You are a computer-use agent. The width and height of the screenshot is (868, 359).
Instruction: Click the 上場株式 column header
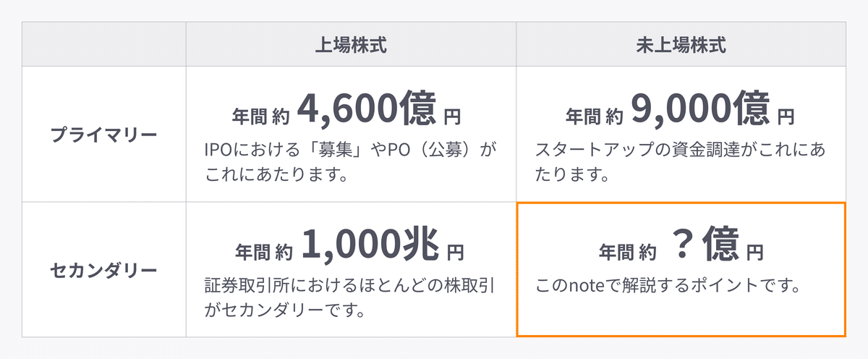(351, 45)
